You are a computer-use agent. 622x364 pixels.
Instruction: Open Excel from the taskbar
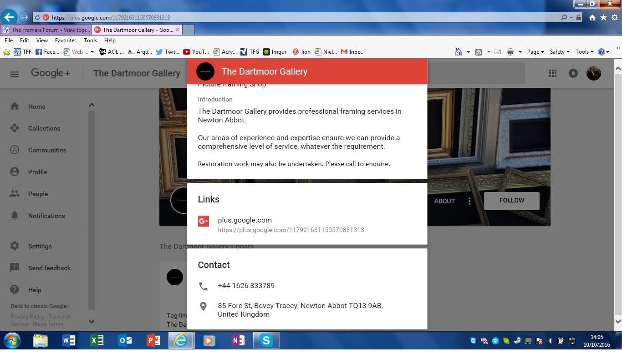[97, 341]
